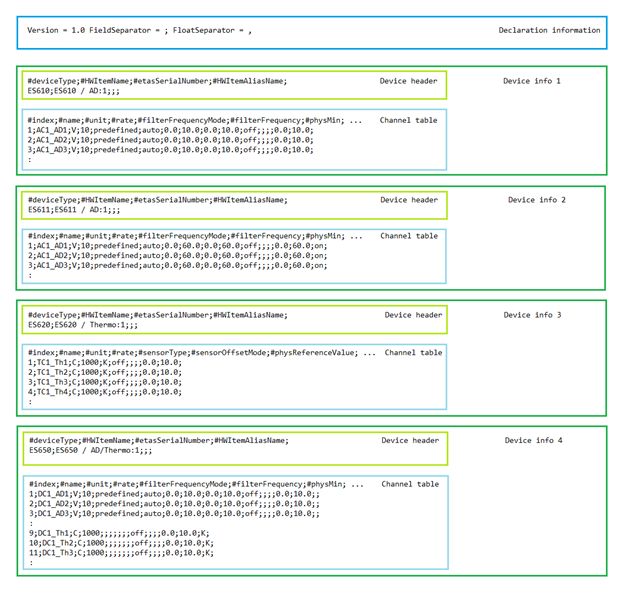Select the 'ES650;ES650 / AD/Thermo:1;;;' line

coord(91,451)
